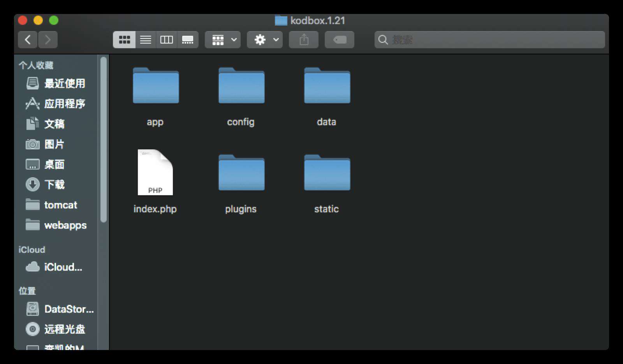This screenshot has height=364, width=623.
Task: Select the plugins folder icon
Action: [x=241, y=173]
